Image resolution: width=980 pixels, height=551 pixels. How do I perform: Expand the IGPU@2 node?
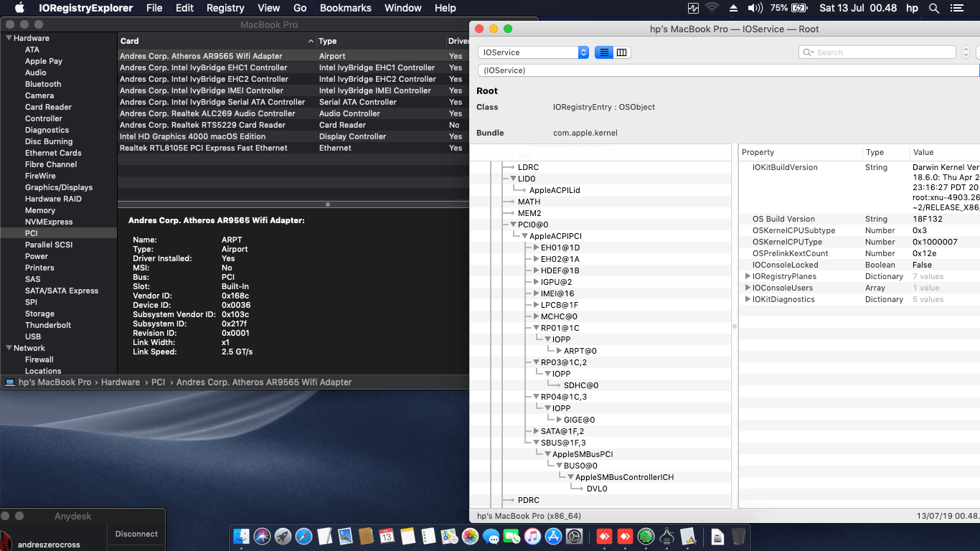point(536,282)
